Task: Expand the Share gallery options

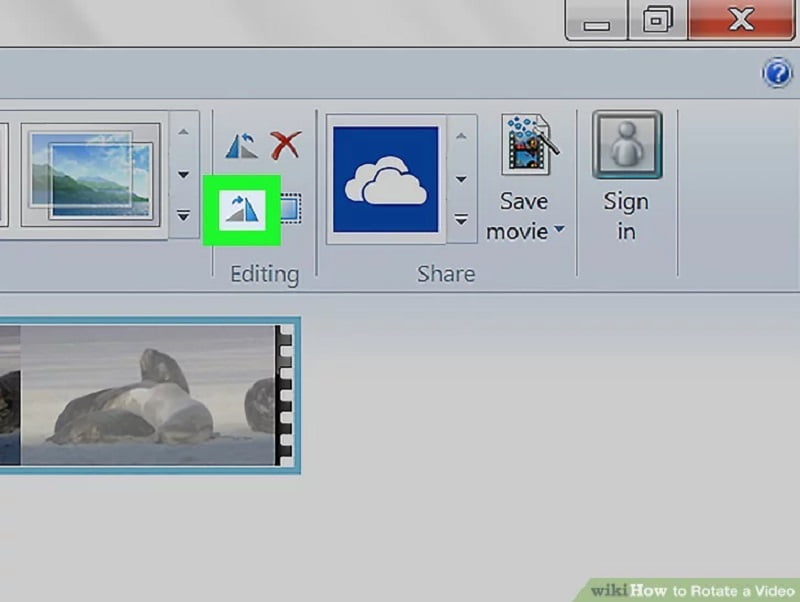Action: tap(461, 220)
